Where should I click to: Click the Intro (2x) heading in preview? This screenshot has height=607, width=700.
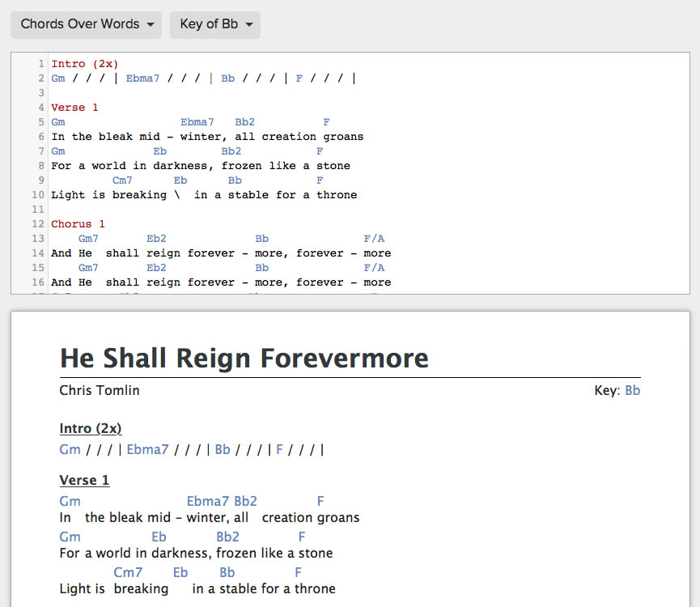[91, 428]
